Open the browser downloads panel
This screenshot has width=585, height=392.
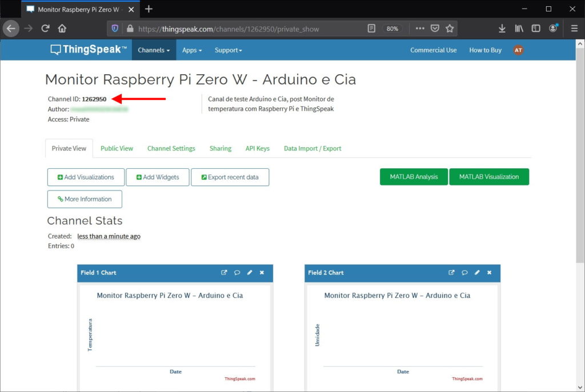pos(502,29)
